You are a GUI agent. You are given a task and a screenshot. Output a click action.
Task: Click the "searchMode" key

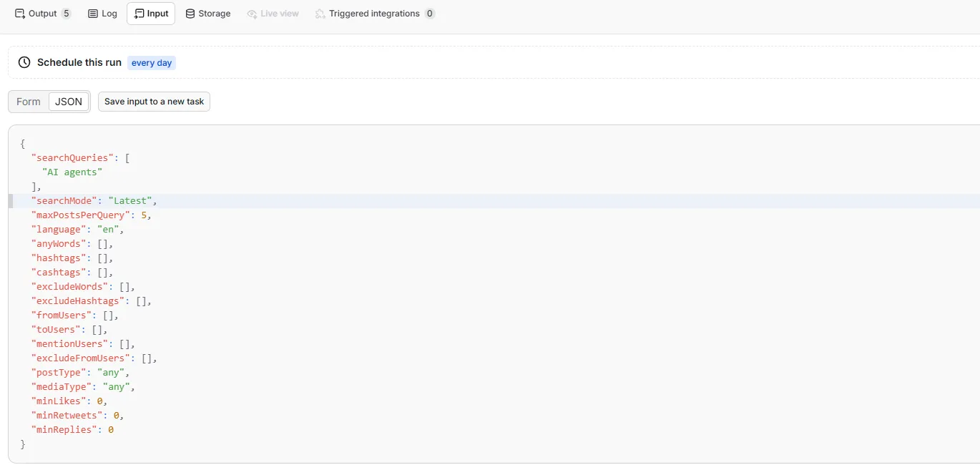click(x=64, y=201)
